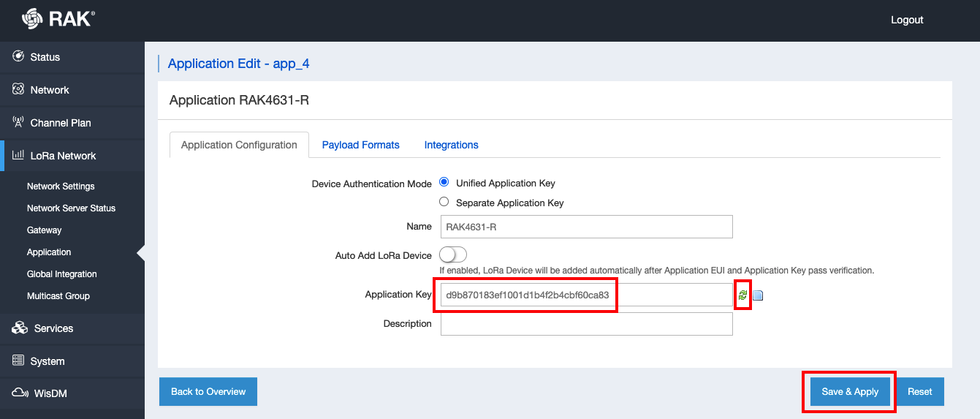Viewport: 980px width, 419px height.
Task: Go to Network Server Status submenu
Action: click(71, 208)
